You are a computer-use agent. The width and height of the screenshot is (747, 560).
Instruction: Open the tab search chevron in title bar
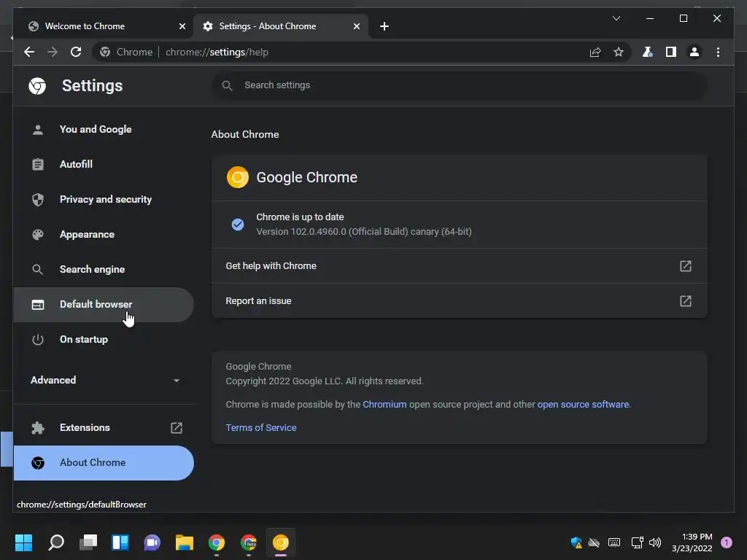(x=616, y=18)
